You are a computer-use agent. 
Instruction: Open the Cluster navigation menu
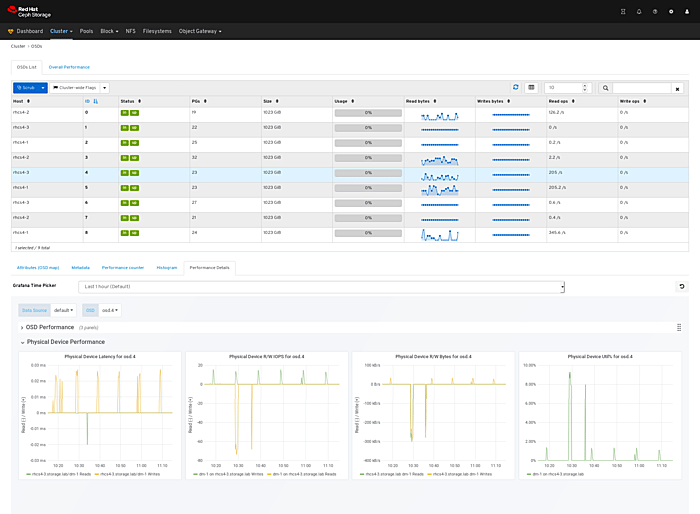(61, 31)
